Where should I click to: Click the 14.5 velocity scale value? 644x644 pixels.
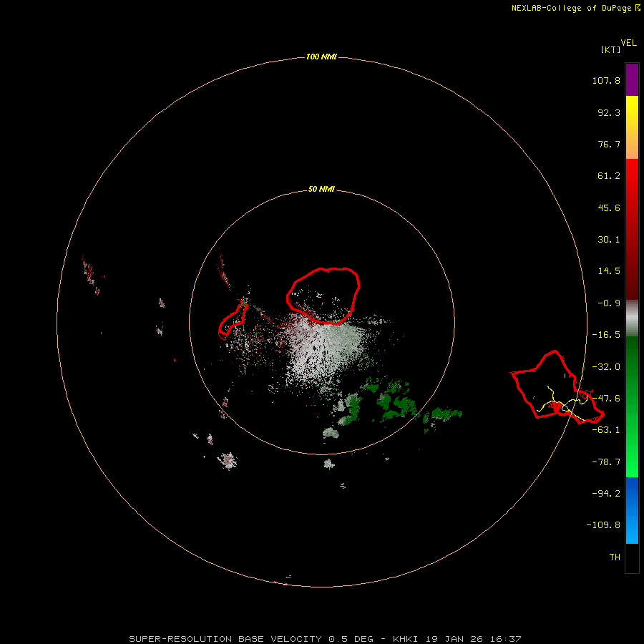(609, 271)
